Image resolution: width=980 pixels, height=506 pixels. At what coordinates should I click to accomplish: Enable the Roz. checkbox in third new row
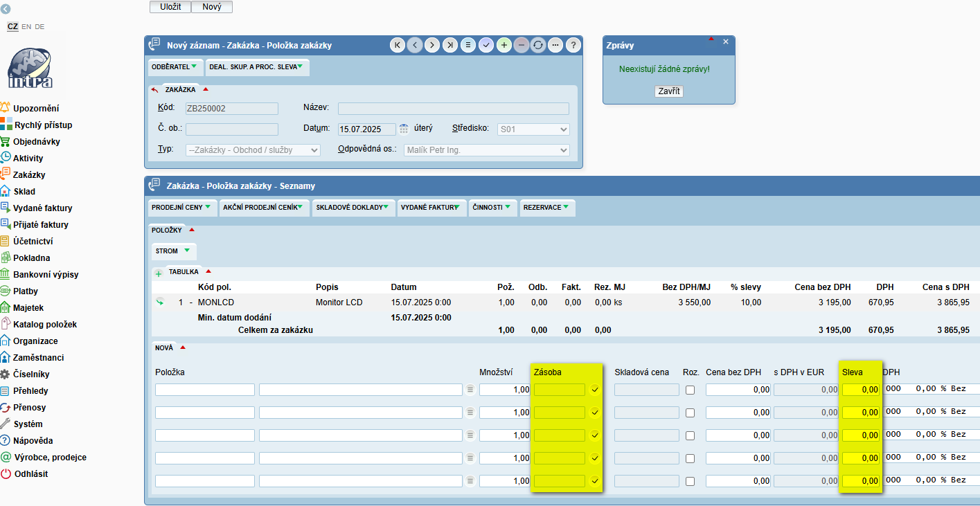coord(690,436)
